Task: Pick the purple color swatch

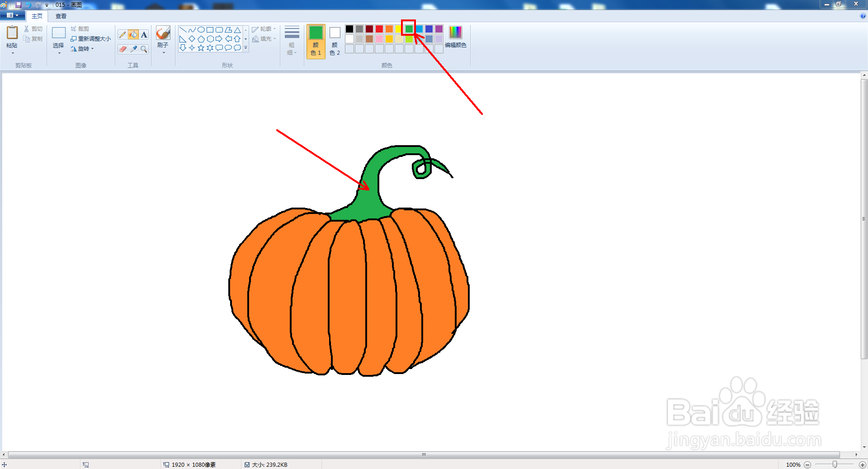Action: pos(439,29)
